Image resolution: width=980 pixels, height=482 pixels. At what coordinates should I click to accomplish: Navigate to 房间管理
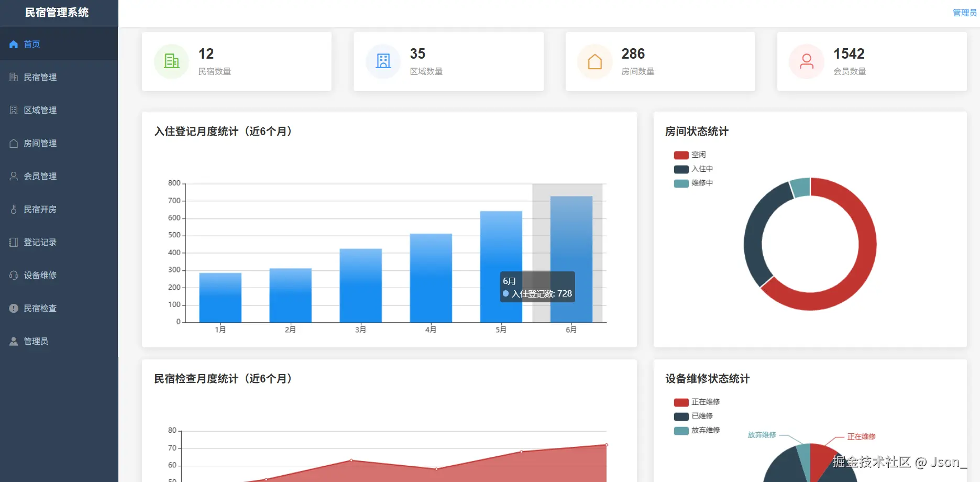59,143
